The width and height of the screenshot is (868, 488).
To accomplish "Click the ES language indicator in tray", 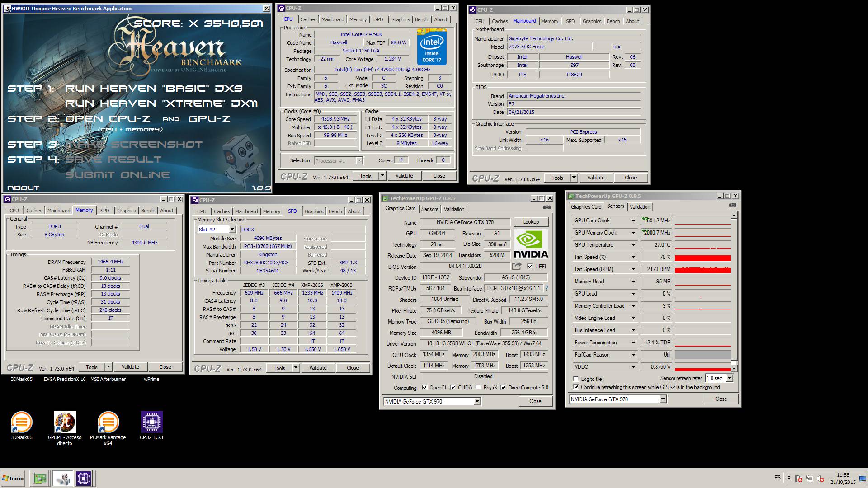I will (x=778, y=478).
